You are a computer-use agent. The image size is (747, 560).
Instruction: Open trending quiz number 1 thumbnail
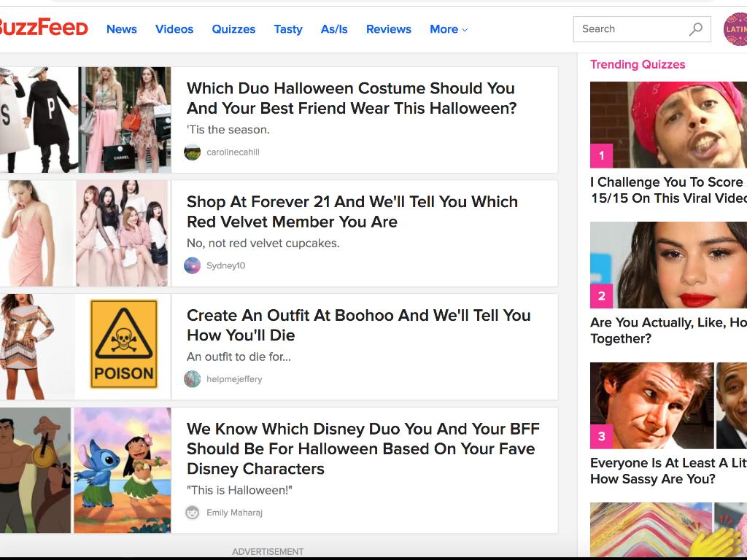pyautogui.click(x=668, y=125)
